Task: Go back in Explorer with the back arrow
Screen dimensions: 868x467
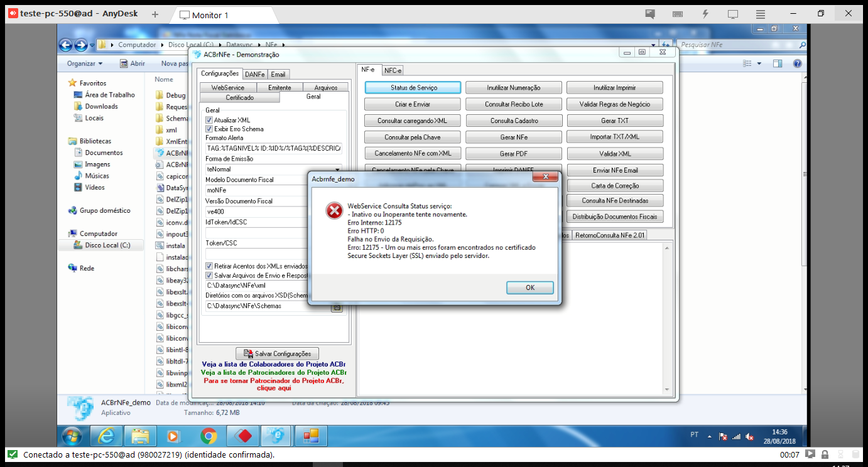Action: 65,45
